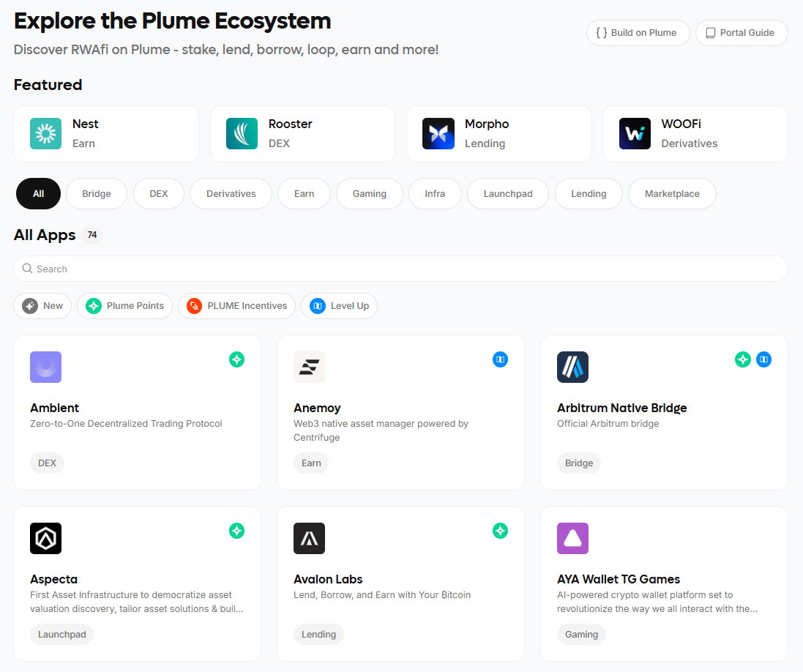Enable the PLUME Incentives filter
This screenshot has height=672, width=803.
236,306
